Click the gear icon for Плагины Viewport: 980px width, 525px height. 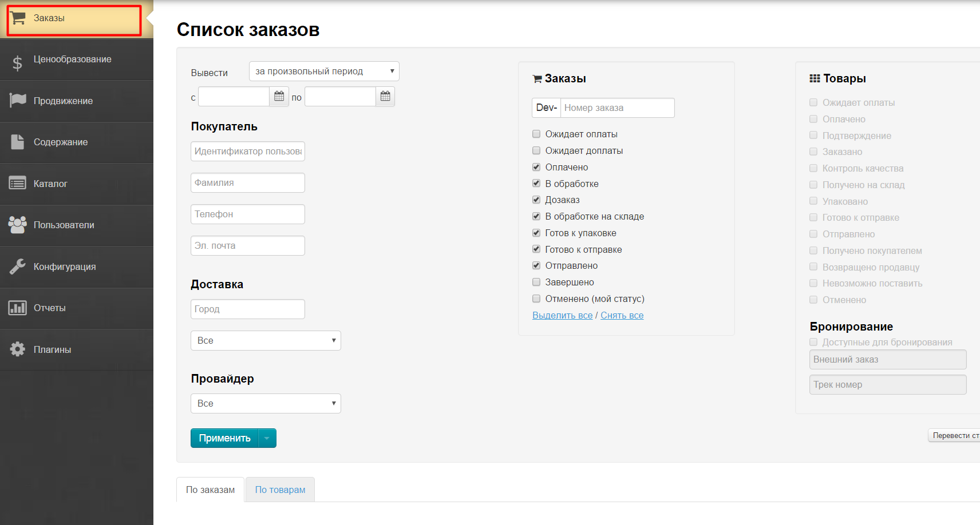pyautogui.click(x=18, y=349)
